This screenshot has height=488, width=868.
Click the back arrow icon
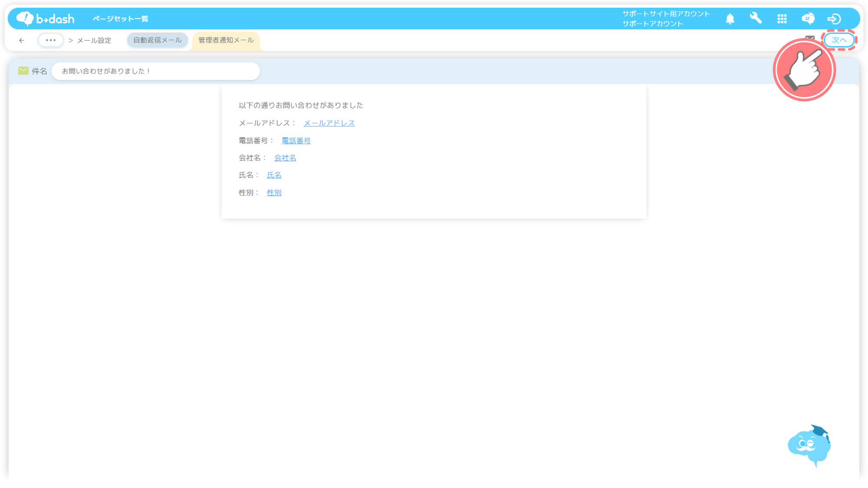pyautogui.click(x=22, y=40)
